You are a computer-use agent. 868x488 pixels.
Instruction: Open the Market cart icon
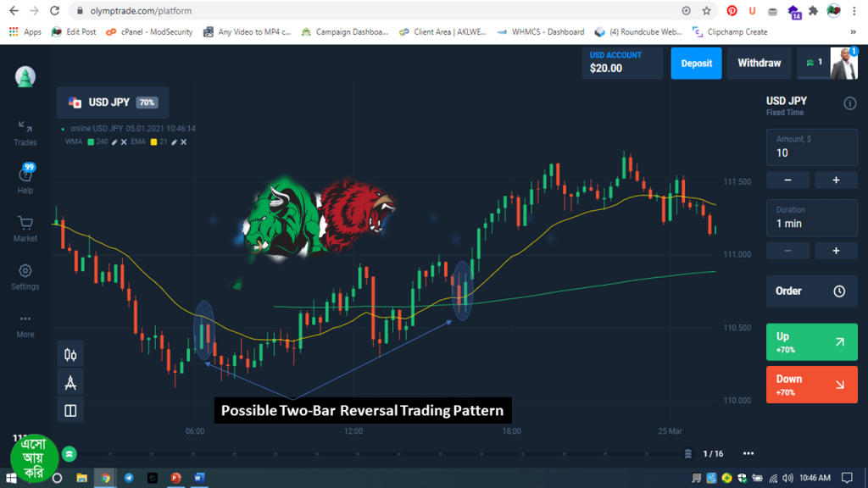pos(25,228)
